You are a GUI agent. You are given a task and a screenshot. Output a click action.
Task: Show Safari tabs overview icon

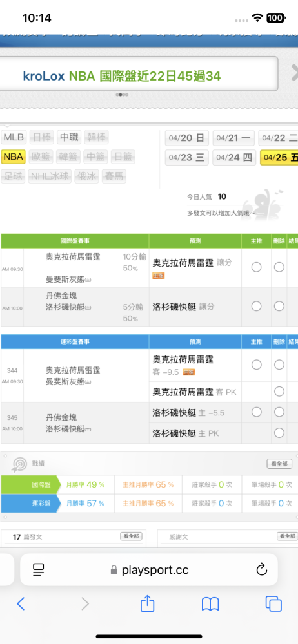tap(273, 603)
